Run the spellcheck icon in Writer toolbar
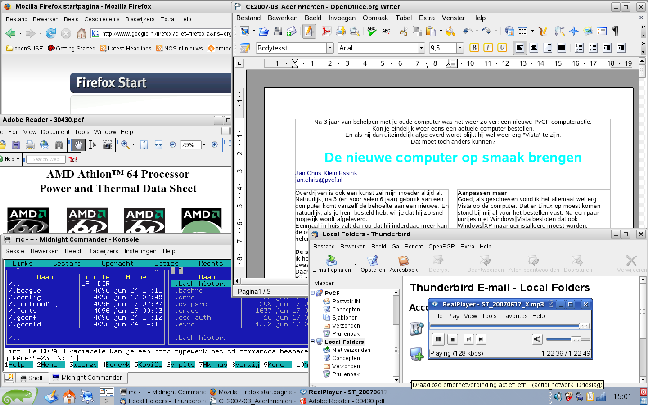Viewport: 648px width, 405px height. (x=372, y=31)
